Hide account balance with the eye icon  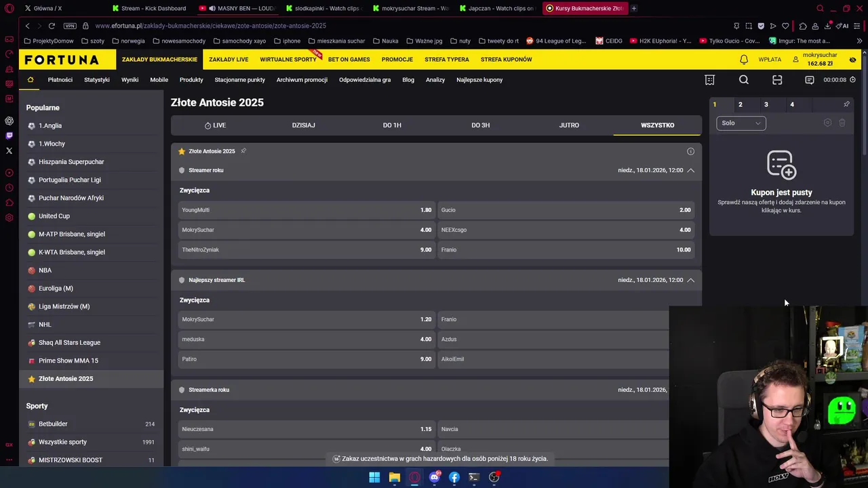(x=852, y=60)
